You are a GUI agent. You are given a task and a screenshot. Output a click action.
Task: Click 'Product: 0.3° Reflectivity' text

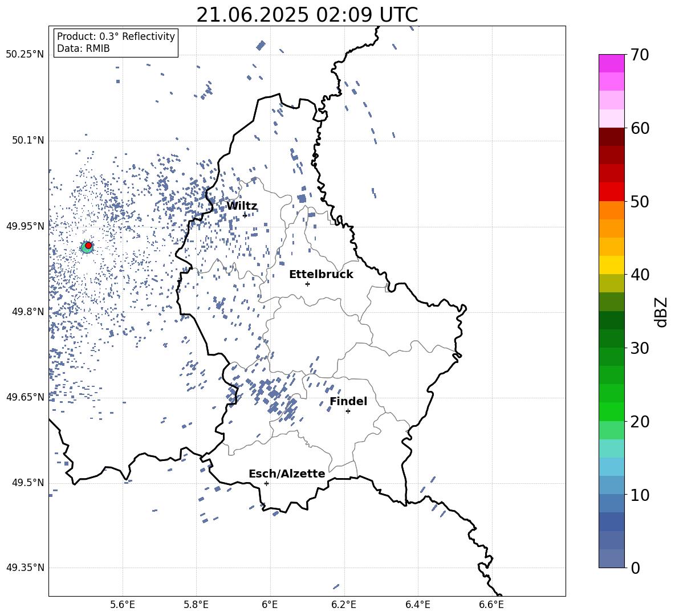tap(116, 36)
